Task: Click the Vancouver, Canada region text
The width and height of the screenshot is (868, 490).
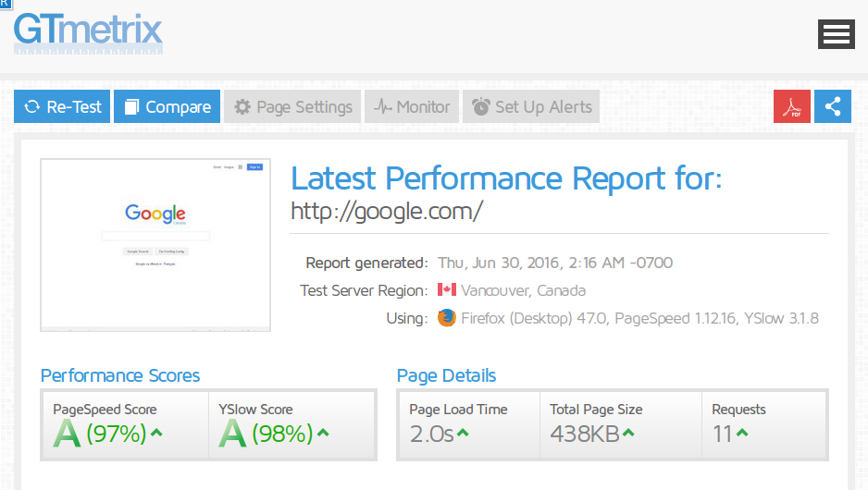Action: coord(523,290)
